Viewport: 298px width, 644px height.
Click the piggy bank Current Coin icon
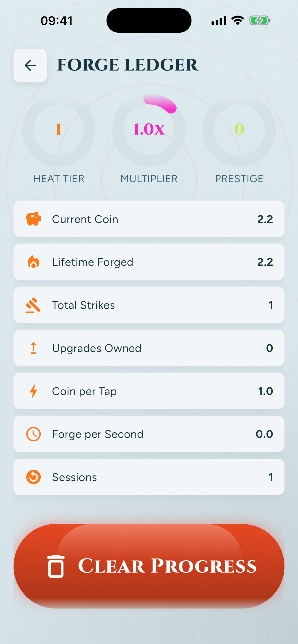pos(33,219)
